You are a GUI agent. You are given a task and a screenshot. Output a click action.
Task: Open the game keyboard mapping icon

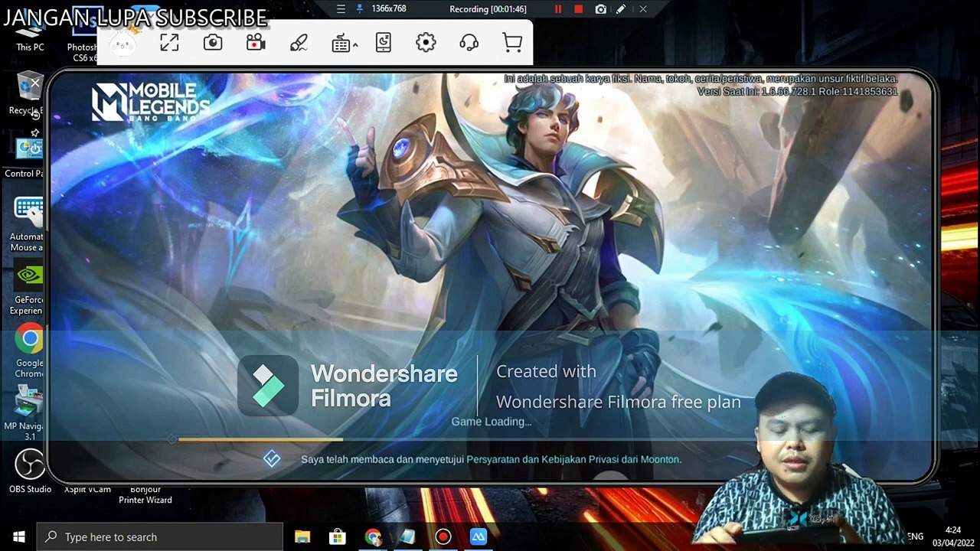[x=341, y=44]
